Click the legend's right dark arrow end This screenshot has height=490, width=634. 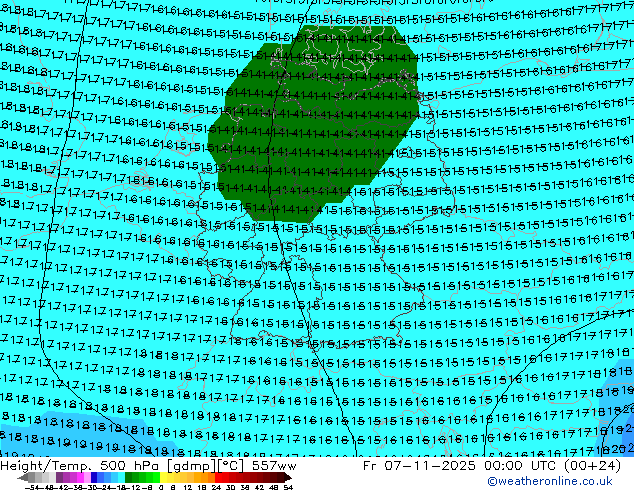(288, 478)
